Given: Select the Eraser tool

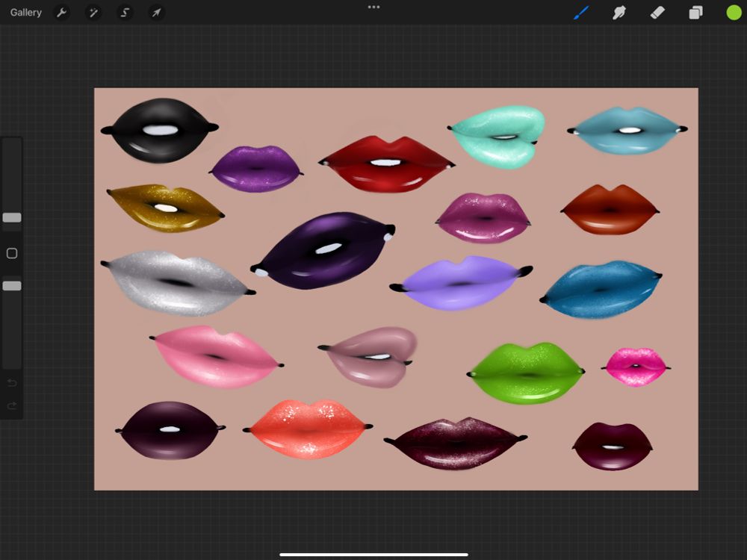Looking at the screenshot, I should 658,12.
